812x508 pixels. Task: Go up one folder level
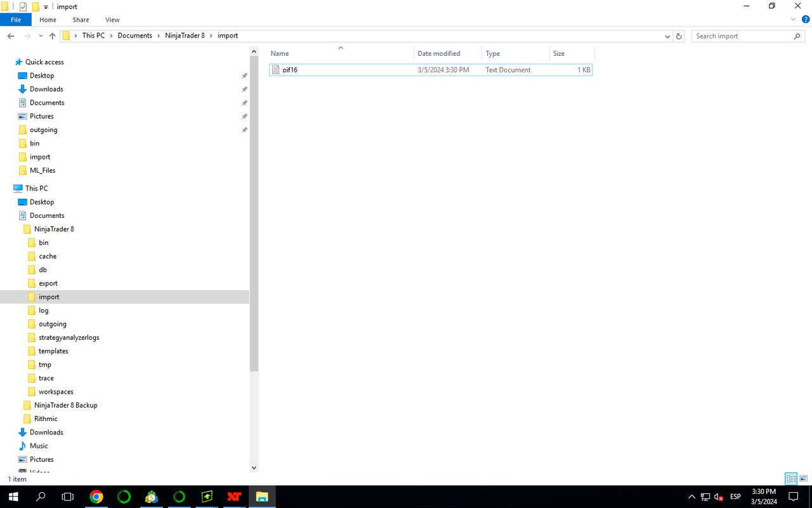(52, 36)
